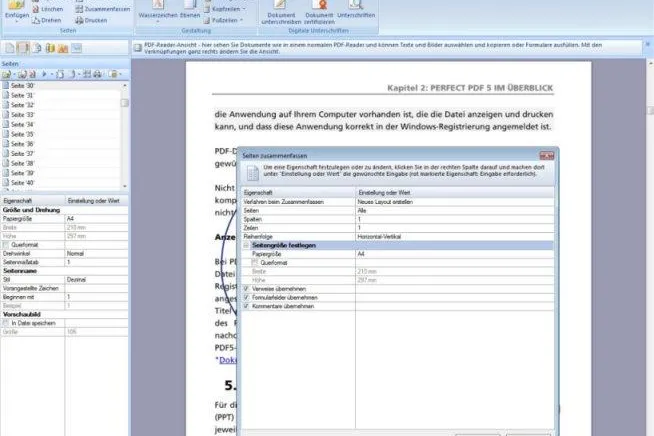Click the Zusammenfassen ribbon icon
Viewport: 654px width, 436px height.
click(79, 9)
